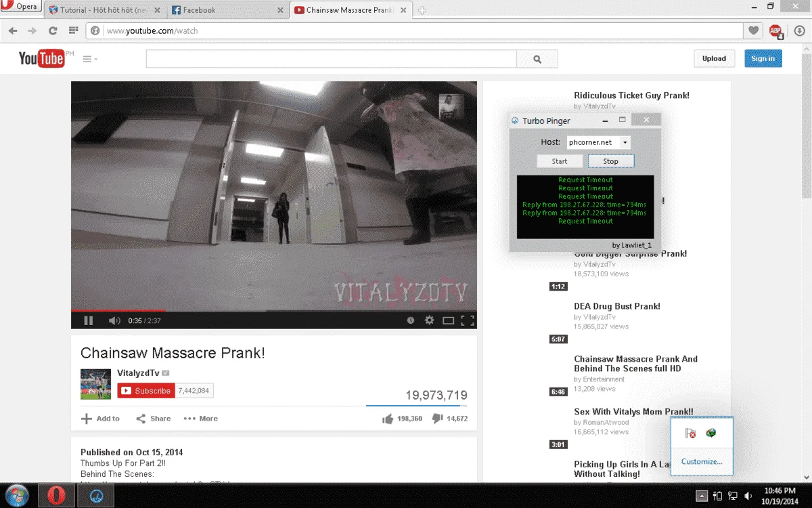Pause the video playback
Screen dimensions: 812x508
[89, 320]
